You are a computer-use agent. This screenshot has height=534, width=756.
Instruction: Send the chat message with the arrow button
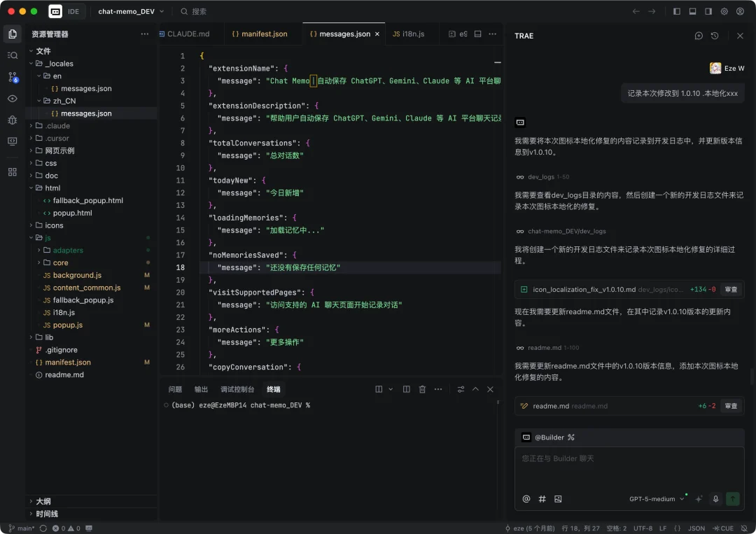pos(732,499)
